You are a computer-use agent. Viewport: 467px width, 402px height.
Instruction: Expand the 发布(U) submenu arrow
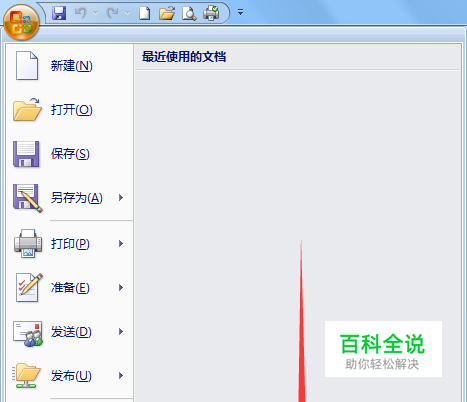121,376
